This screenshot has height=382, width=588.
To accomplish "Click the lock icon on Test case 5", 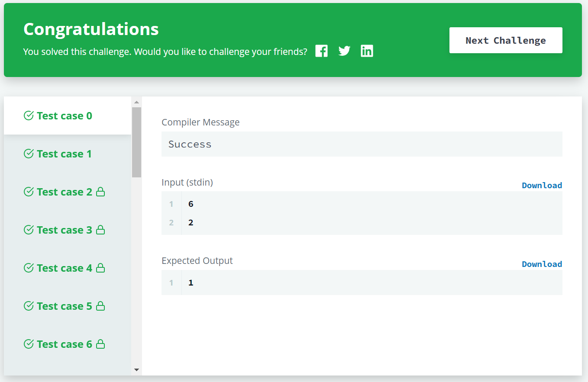I will (x=100, y=306).
